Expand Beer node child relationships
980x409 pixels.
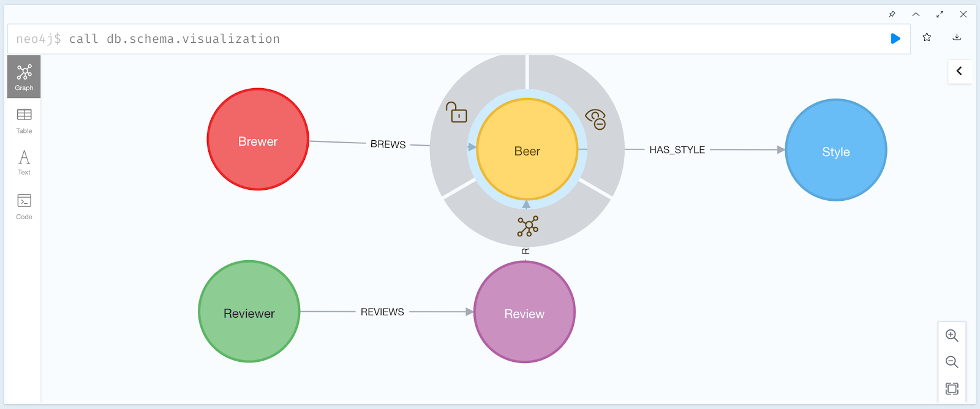(x=527, y=226)
